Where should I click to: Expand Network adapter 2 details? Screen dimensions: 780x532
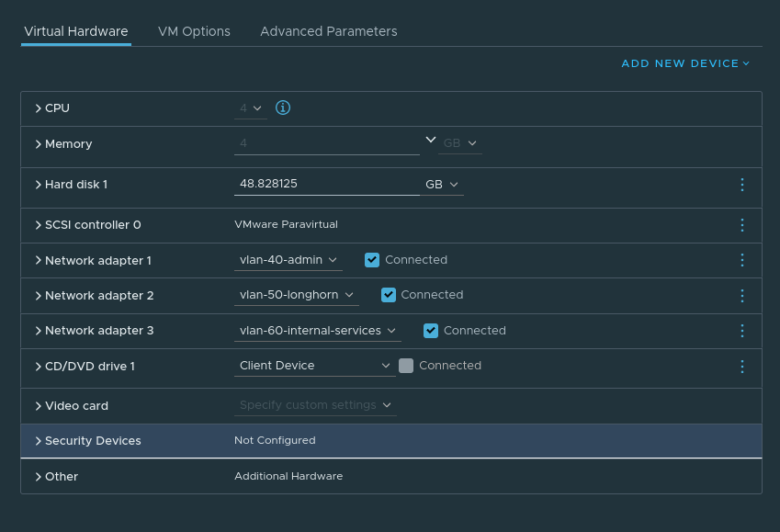coord(39,296)
